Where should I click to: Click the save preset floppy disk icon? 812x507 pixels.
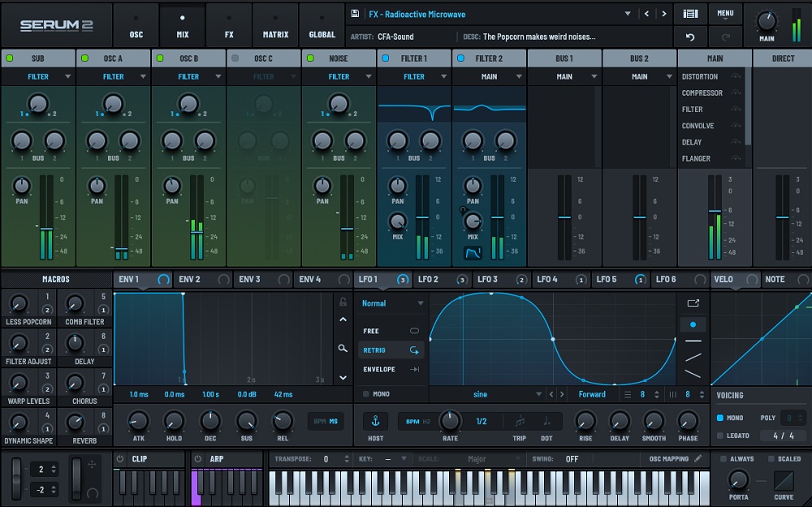click(x=355, y=14)
